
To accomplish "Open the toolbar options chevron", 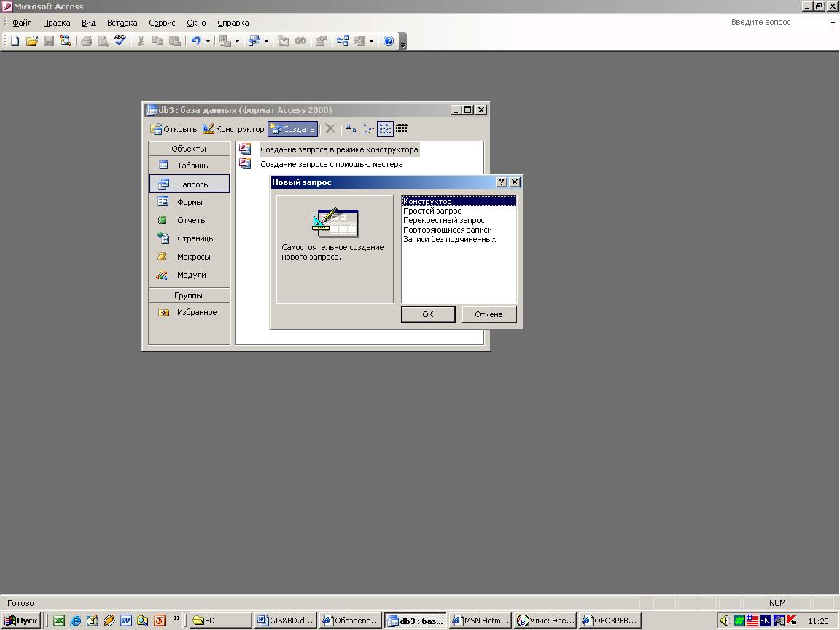I will point(402,42).
